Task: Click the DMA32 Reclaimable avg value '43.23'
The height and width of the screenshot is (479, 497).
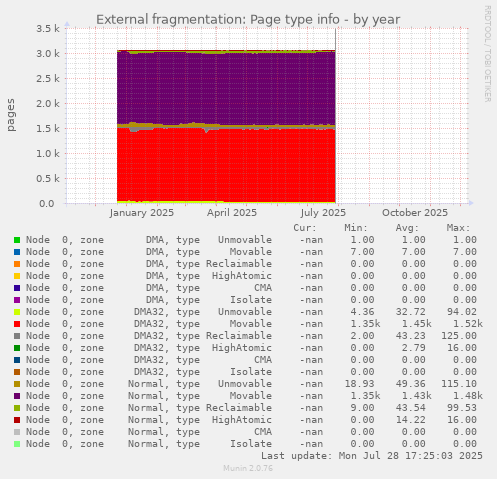Action: click(411, 336)
